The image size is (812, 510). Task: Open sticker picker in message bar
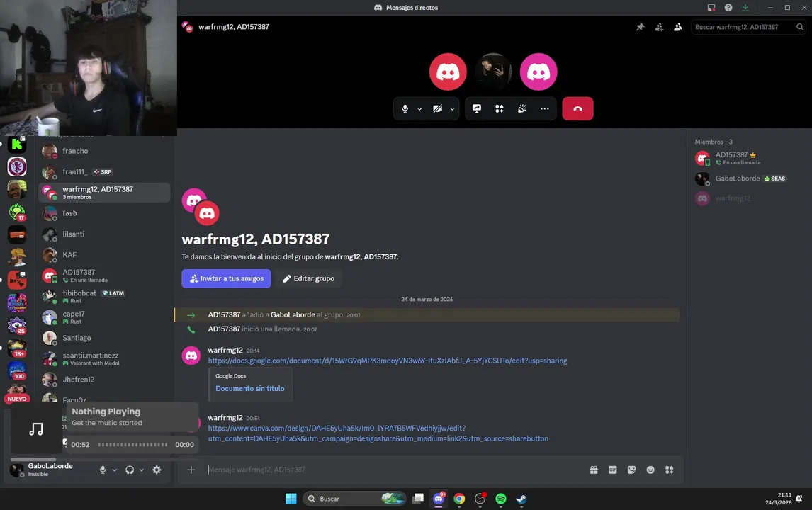tap(631, 470)
